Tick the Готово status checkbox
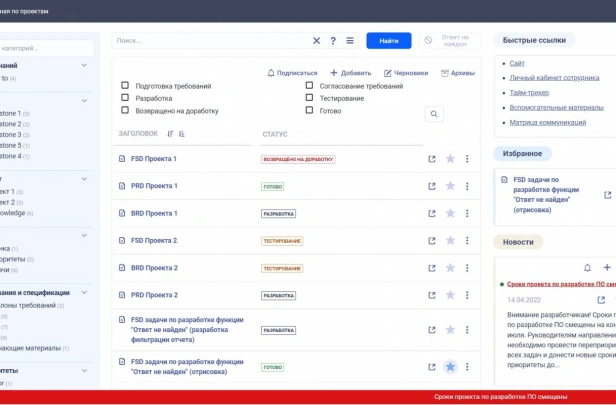Viewport: 616px width, 405px height. click(310, 110)
